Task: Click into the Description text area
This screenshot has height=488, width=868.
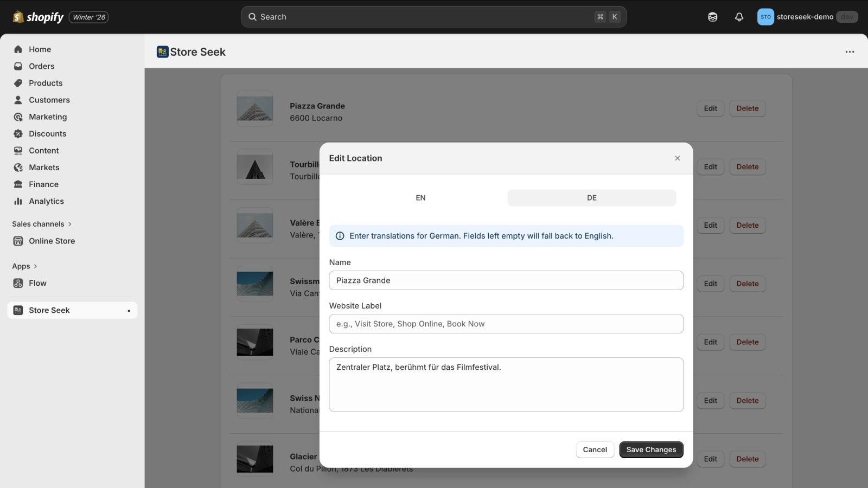Action: (x=506, y=384)
